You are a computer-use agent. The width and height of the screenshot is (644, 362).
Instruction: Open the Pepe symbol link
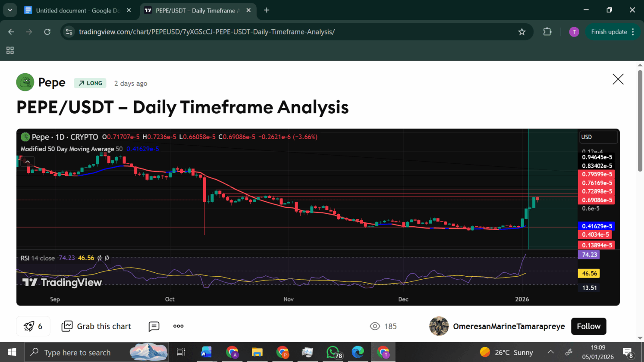(52, 82)
